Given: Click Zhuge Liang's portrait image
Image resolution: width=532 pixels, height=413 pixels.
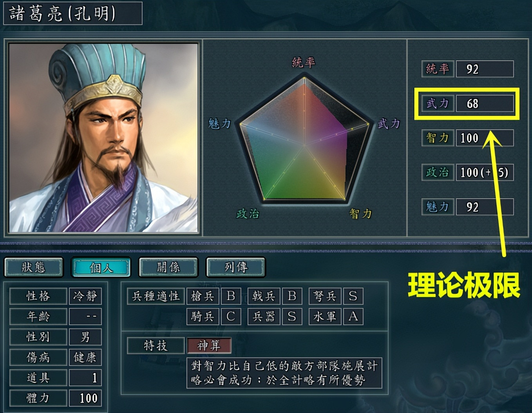Looking at the screenshot, I should click(103, 138).
